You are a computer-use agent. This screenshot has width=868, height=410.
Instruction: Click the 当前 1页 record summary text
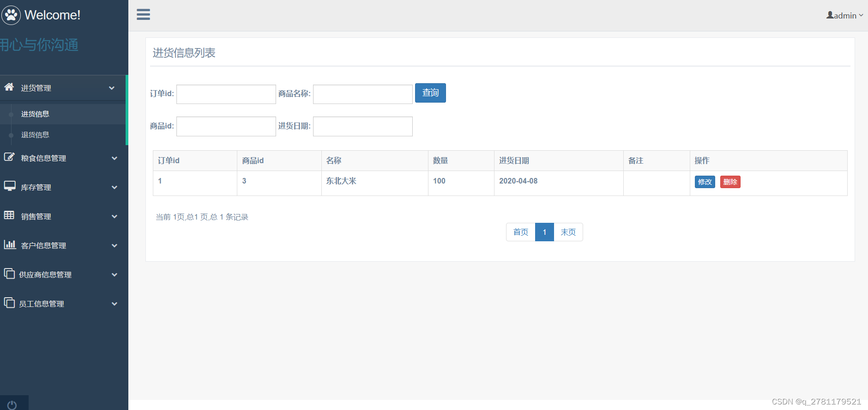pos(202,217)
